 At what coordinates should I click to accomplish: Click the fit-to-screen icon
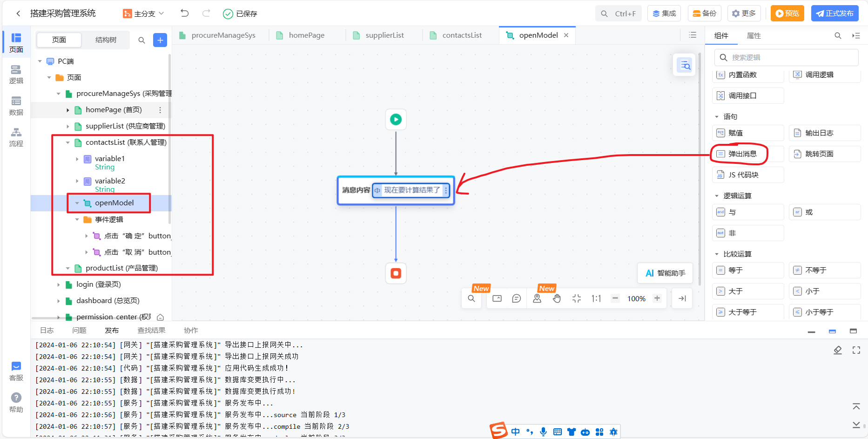577,299
